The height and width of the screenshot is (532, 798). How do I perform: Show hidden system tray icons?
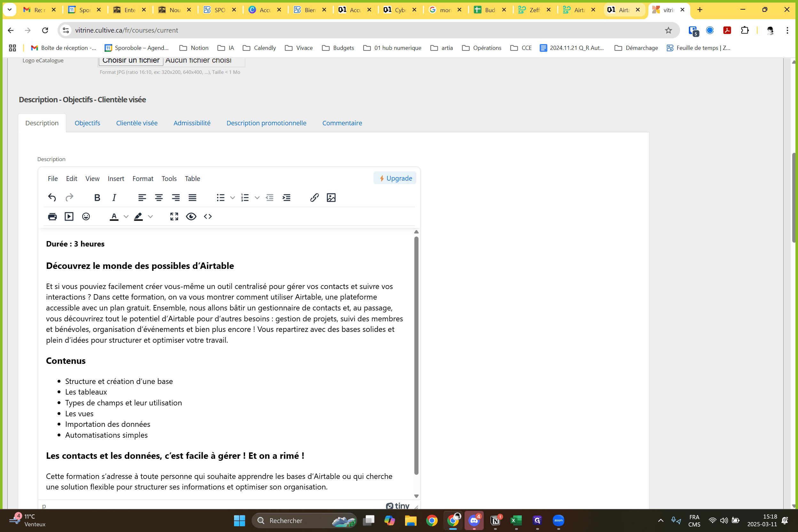661,520
